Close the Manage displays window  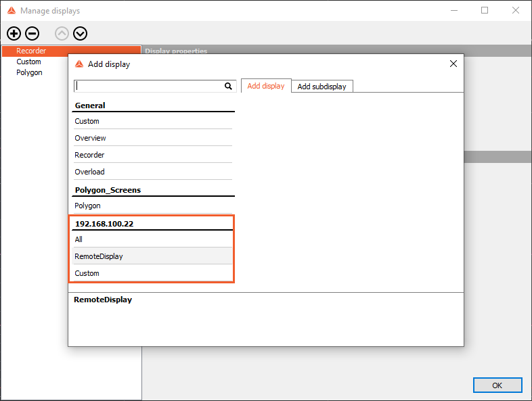[x=516, y=11]
